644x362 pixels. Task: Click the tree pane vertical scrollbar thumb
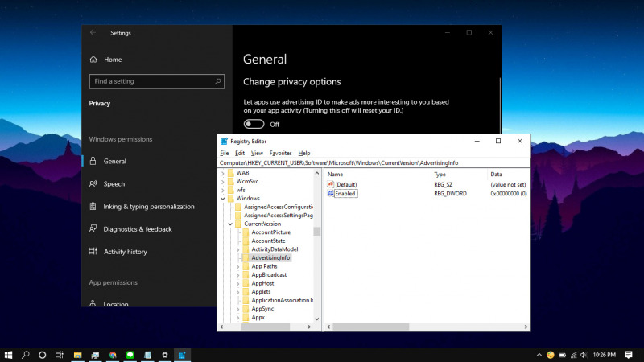[x=316, y=232]
